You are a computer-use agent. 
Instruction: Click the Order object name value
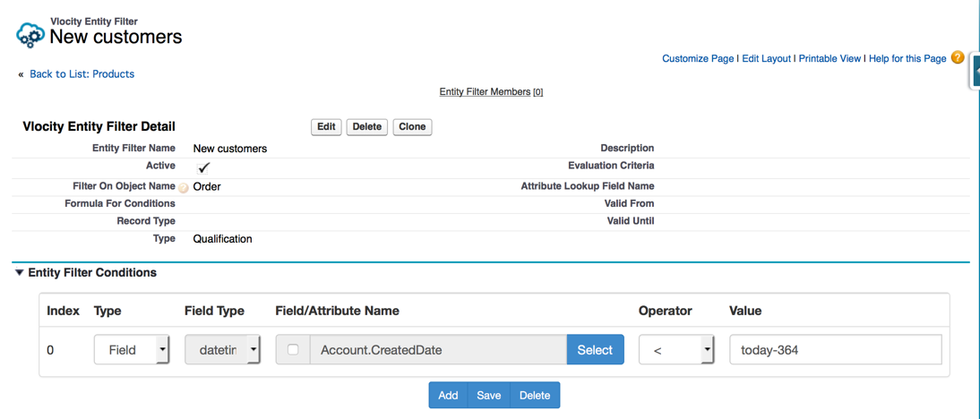pos(207,186)
